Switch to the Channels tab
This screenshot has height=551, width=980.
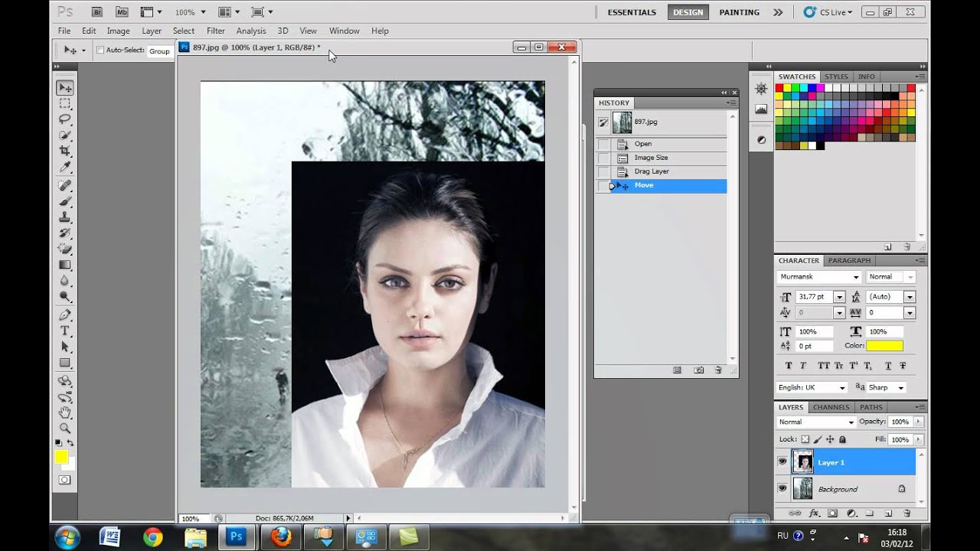[831, 407]
